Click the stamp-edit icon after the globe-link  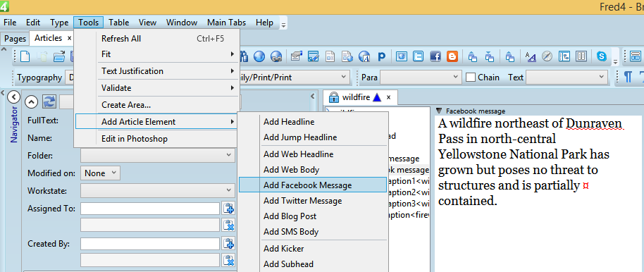(297, 56)
